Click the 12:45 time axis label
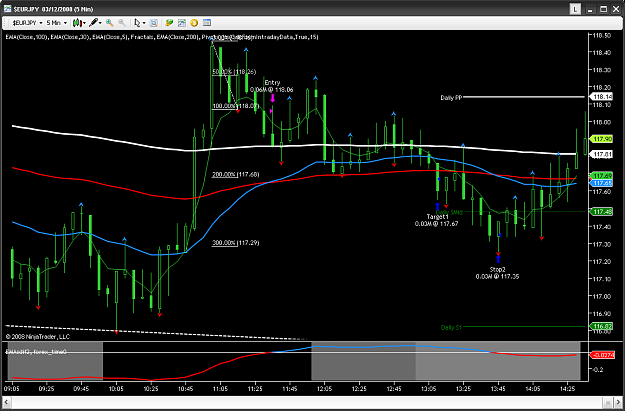Image resolution: width=625 pixels, height=411 pixels. click(x=393, y=389)
